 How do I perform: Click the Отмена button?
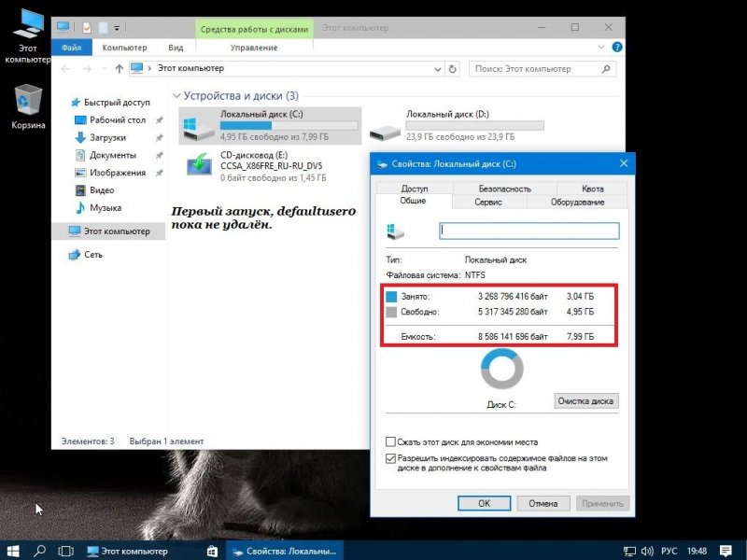543,503
